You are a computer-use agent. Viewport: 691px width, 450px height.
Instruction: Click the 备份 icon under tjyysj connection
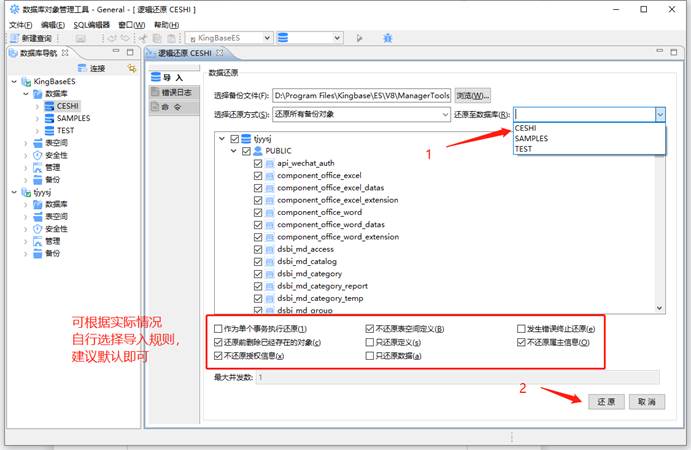pyautogui.click(x=38, y=253)
